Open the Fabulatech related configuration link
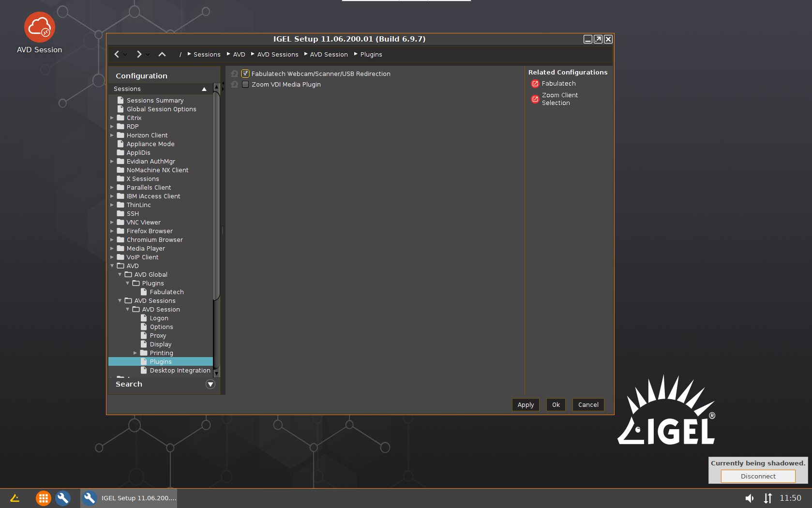The image size is (812, 508). 559,84
